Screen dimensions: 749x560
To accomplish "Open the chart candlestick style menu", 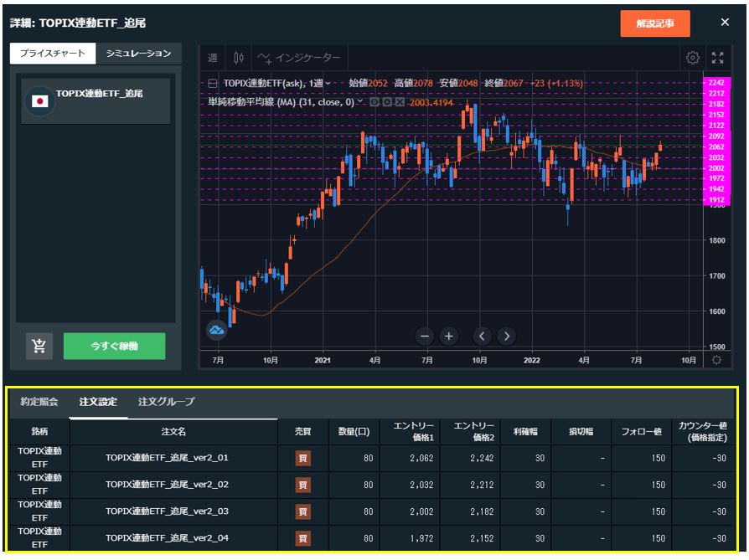I will [239, 58].
